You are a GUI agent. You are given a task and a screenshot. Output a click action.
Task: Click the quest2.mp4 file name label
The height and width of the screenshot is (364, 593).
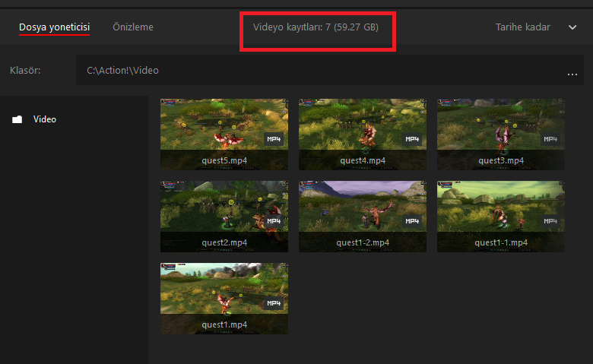tap(224, 242)
